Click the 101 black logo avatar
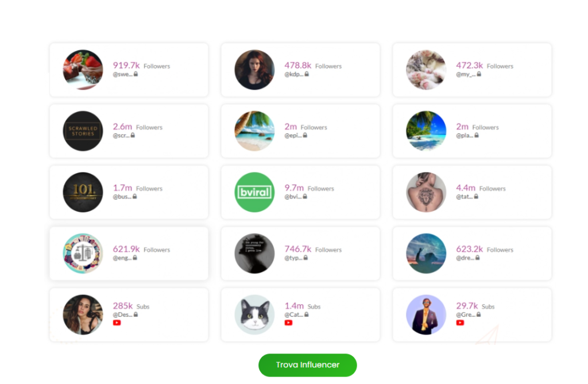Viewport: 588px width, 384px height. [x=83, y=192]
